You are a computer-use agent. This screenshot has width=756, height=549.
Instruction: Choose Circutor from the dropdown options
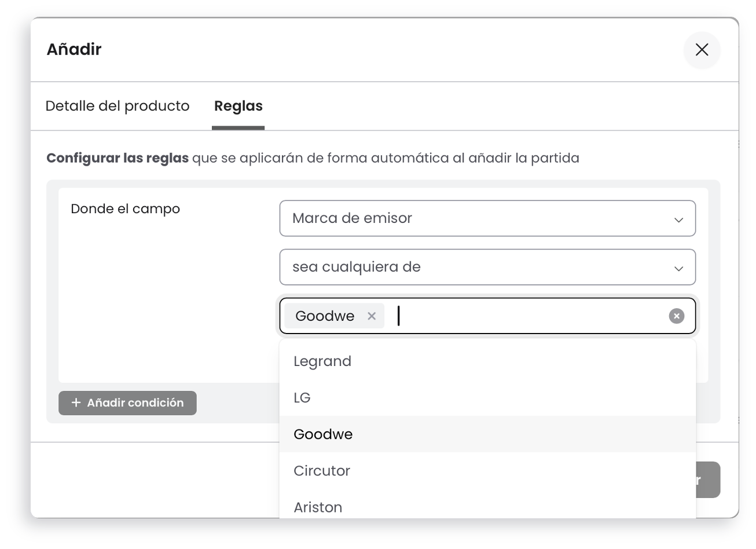tap(322, 471)
